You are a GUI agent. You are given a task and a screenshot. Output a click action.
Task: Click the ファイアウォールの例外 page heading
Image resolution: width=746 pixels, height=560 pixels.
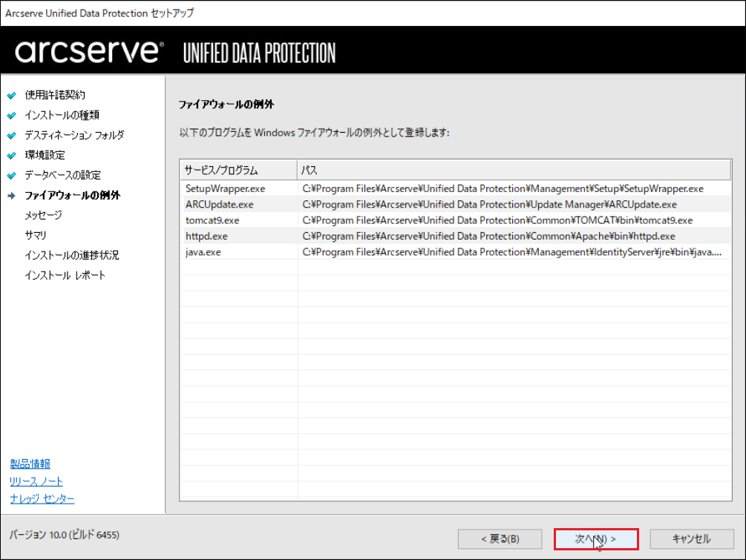(226, 104)
